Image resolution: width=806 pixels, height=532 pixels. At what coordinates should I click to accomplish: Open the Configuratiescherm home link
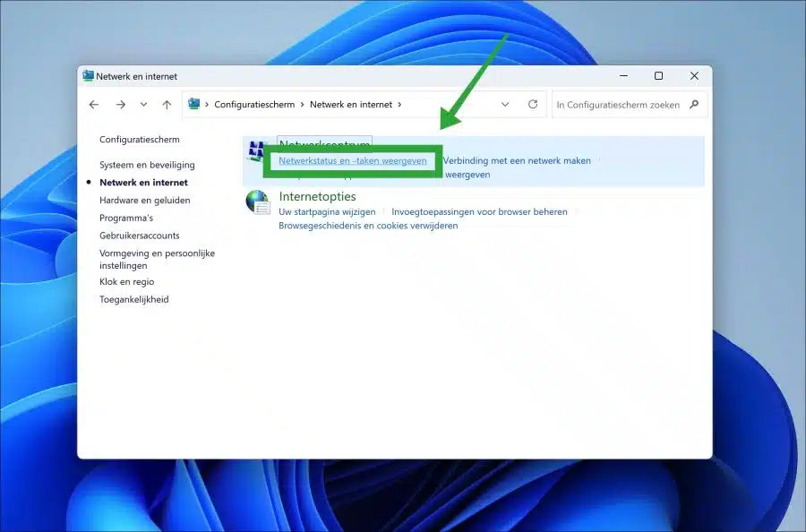point(140,140)
